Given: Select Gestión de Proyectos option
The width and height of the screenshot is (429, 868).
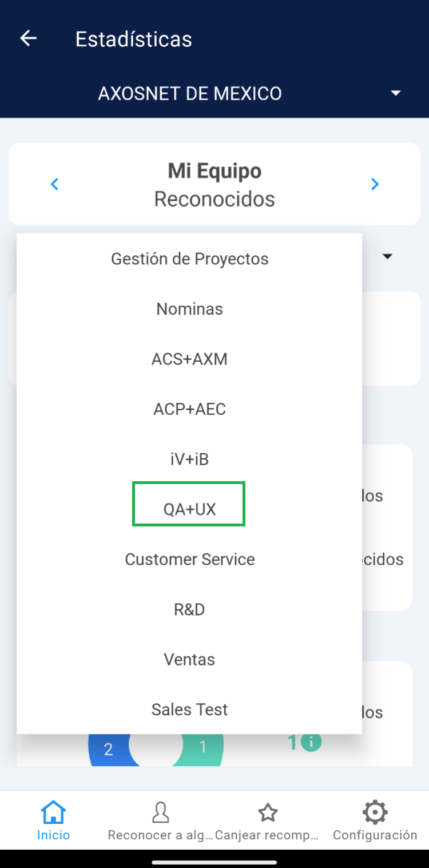Looking at the screenshot, I should click(189, 259).
